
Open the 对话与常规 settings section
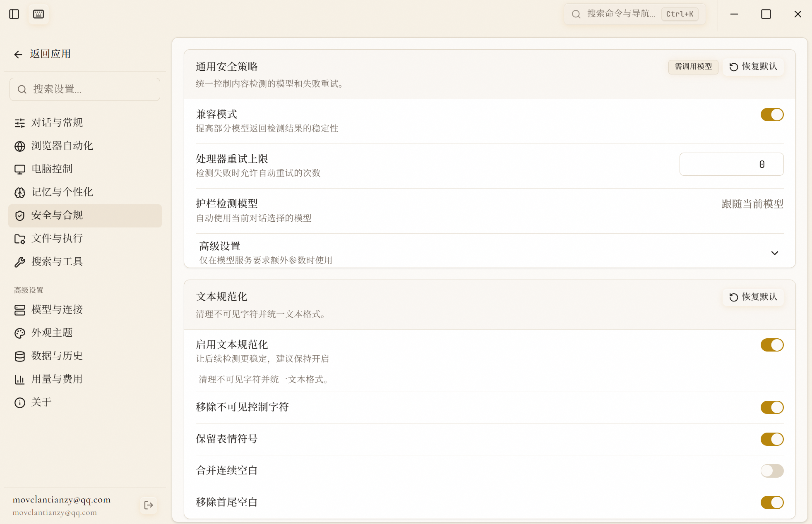pos(85,123)
